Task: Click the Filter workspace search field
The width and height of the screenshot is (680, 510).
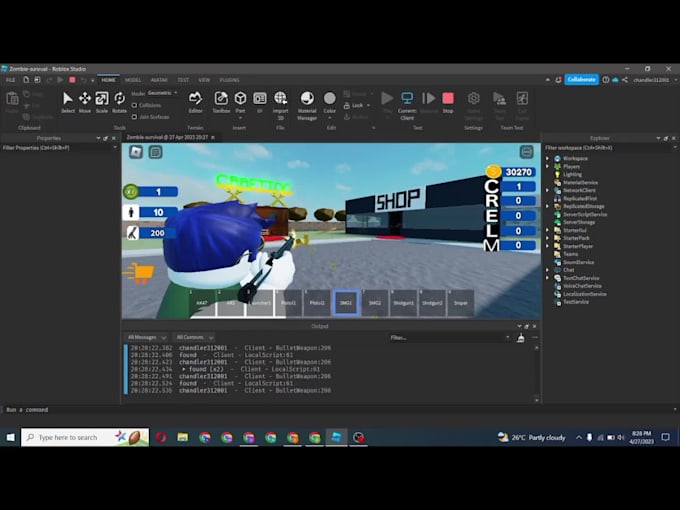Action: (x=609, y=147)
